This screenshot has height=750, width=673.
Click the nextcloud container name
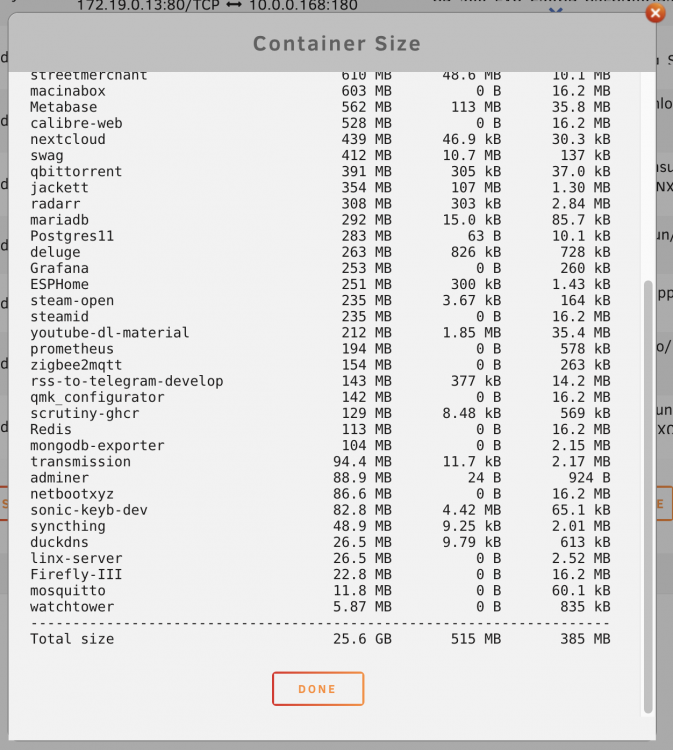coord(67,139)
